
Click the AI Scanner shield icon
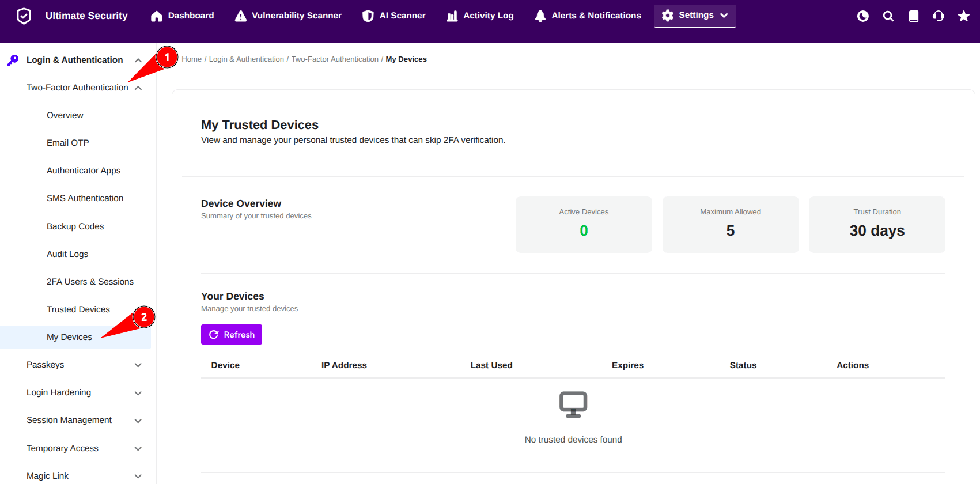368,16
